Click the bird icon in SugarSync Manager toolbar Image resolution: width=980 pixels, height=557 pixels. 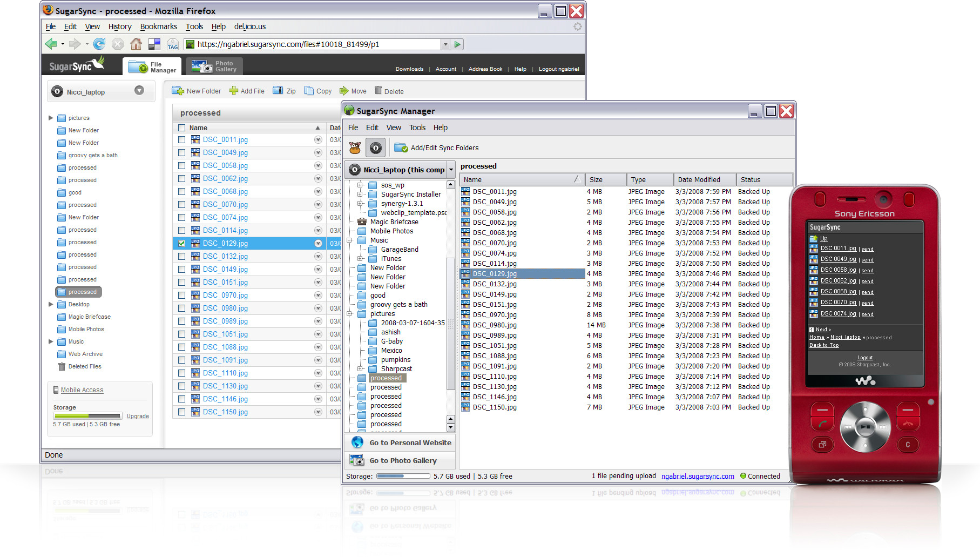[355, 147]
